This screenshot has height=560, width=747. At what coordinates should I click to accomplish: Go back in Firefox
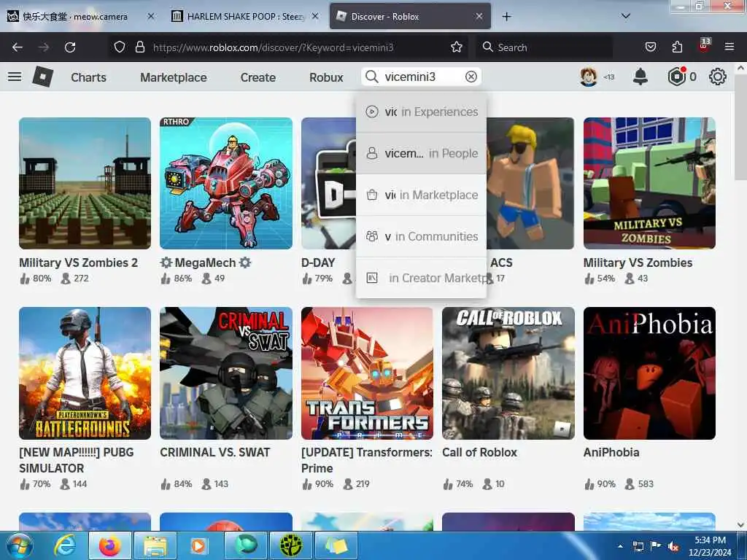18,47
